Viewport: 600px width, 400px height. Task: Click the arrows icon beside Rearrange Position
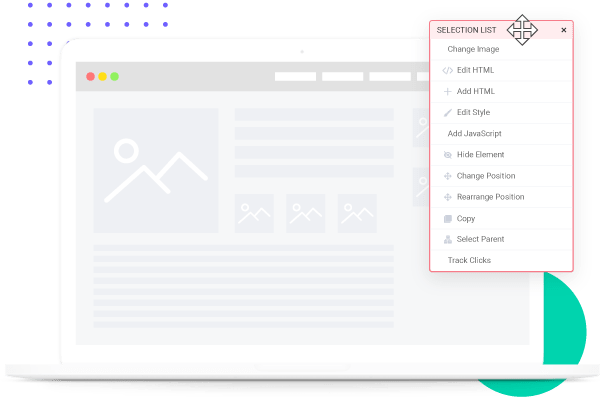447,197
